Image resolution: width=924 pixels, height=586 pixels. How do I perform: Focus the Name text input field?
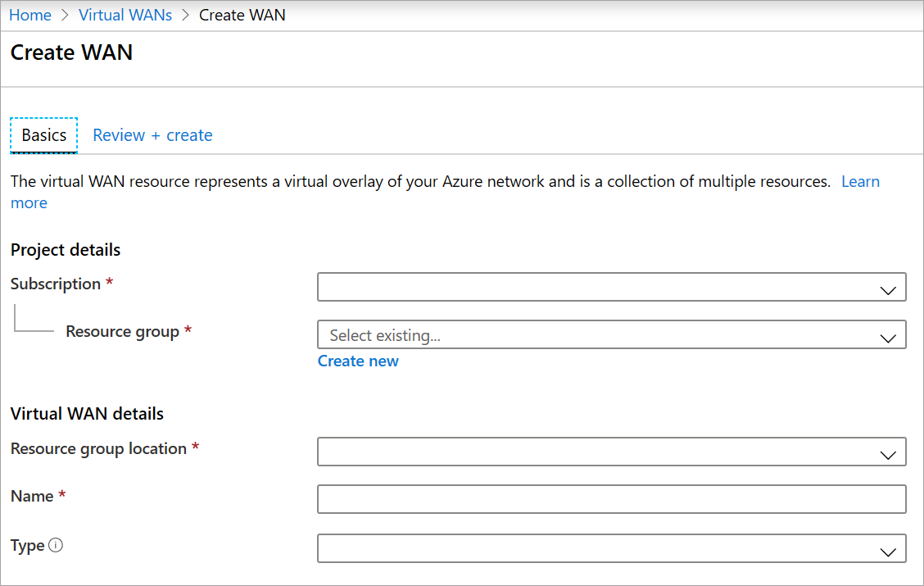(x=611, y=499)
